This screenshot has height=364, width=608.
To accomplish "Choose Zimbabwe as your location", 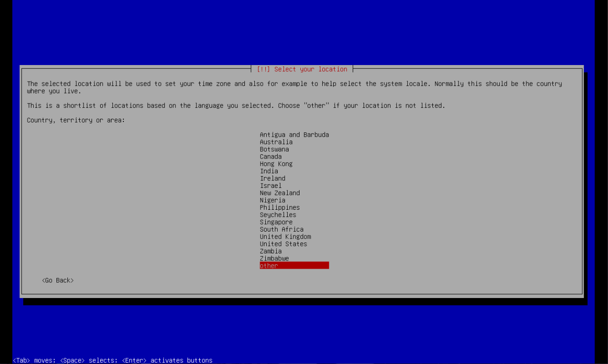I will click(x=274, y=259).
